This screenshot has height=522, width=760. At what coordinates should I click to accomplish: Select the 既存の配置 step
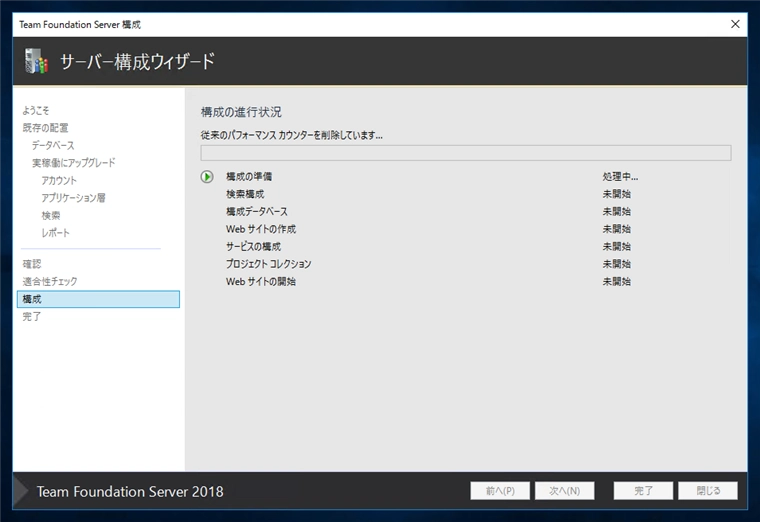point(45,128)
